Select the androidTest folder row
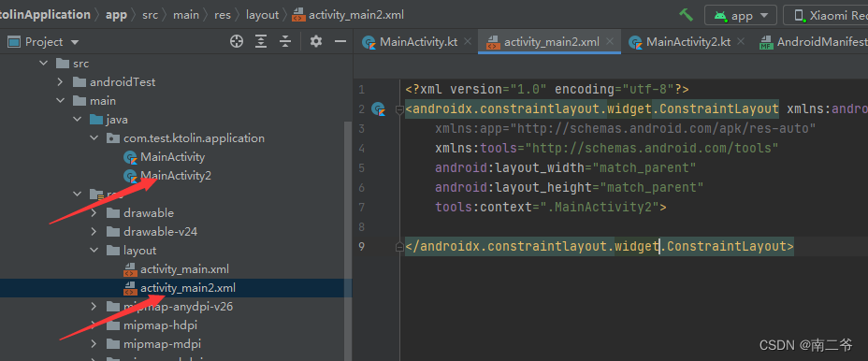 pyautogui.click(x=172, y=82)
